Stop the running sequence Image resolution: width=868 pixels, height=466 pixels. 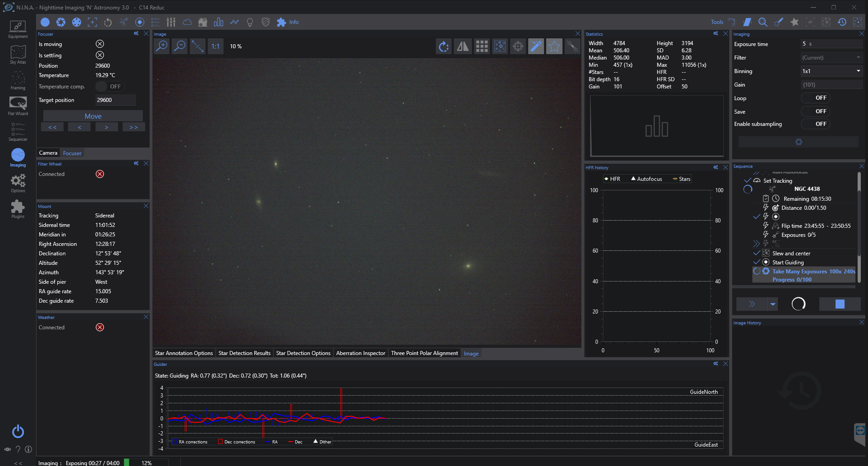pos(840,304)
